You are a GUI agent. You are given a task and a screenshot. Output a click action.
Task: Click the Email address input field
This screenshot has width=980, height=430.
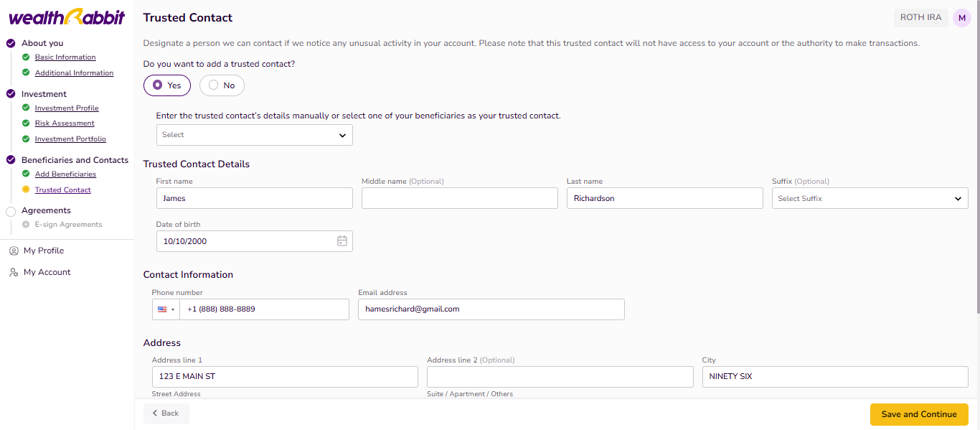click(x=491, y=309)
